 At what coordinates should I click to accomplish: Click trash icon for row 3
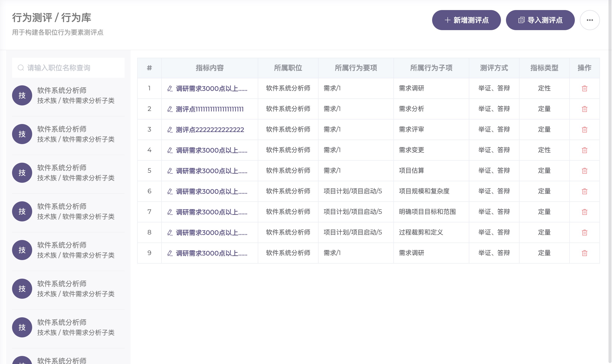pos(584,130)
